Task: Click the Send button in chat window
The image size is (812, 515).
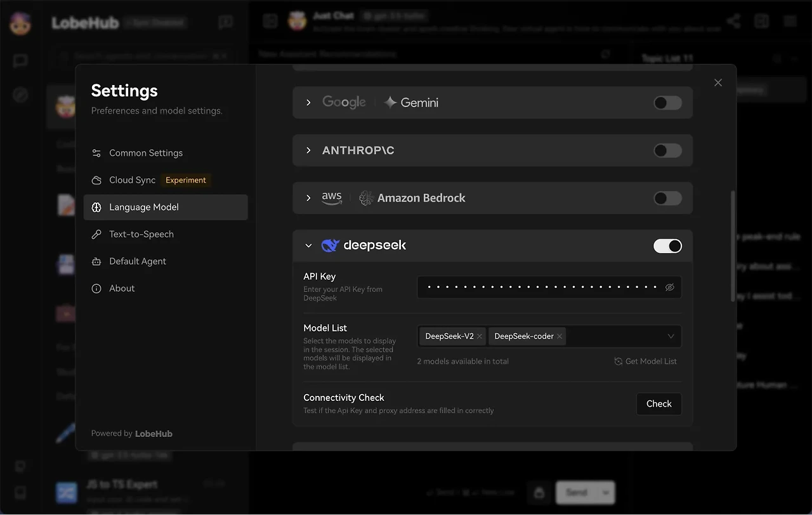Action: coord(577,492)
